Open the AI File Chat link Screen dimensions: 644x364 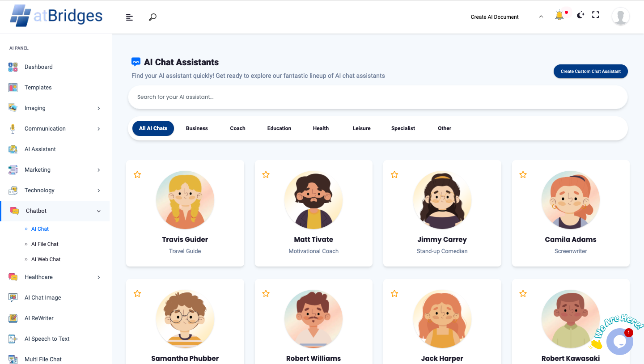[45, 244]
